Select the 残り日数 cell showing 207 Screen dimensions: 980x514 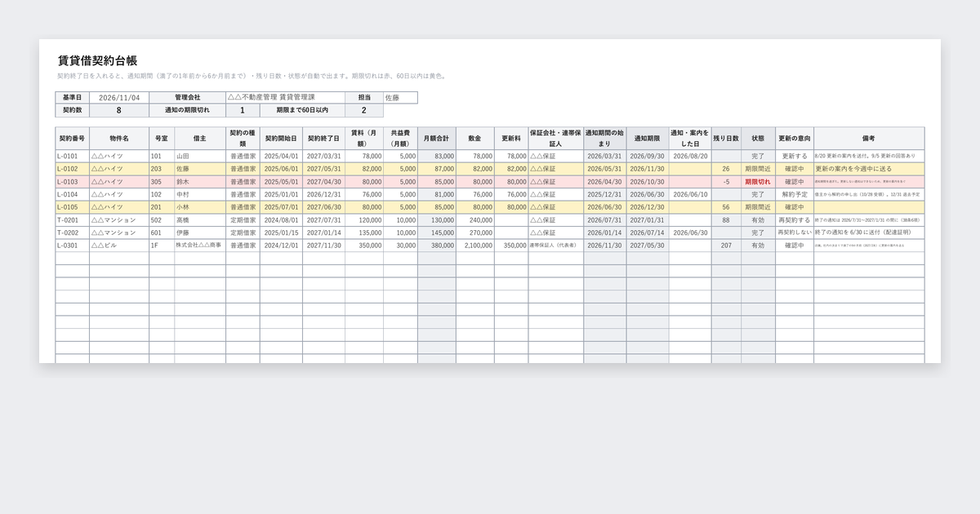pyautogui.click(x=726, y=246)
